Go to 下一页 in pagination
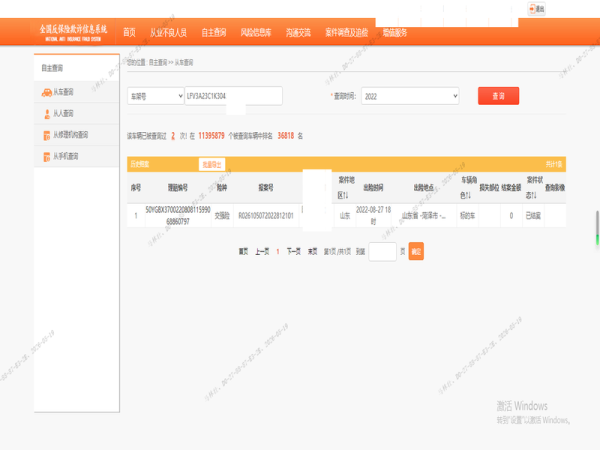 click(293, 251)
